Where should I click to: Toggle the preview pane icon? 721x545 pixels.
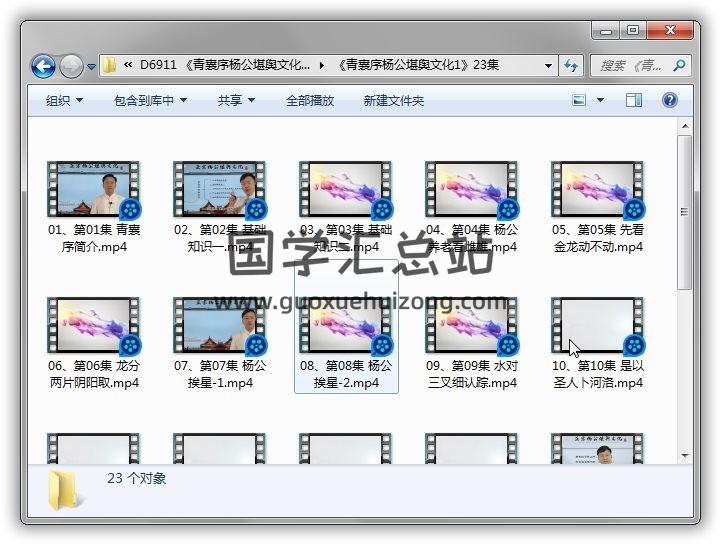pyautogui.click(x=634, y=100)
